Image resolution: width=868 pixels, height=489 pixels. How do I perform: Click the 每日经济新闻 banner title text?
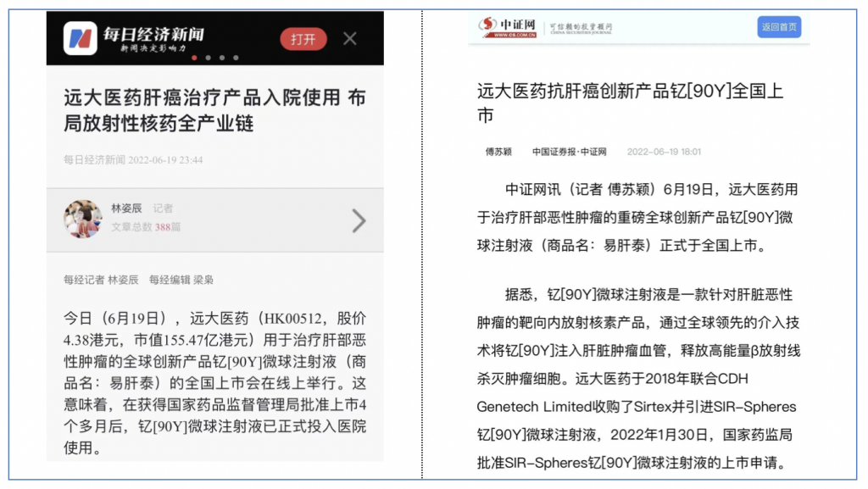pyautogui.click(x=153, y=34)
